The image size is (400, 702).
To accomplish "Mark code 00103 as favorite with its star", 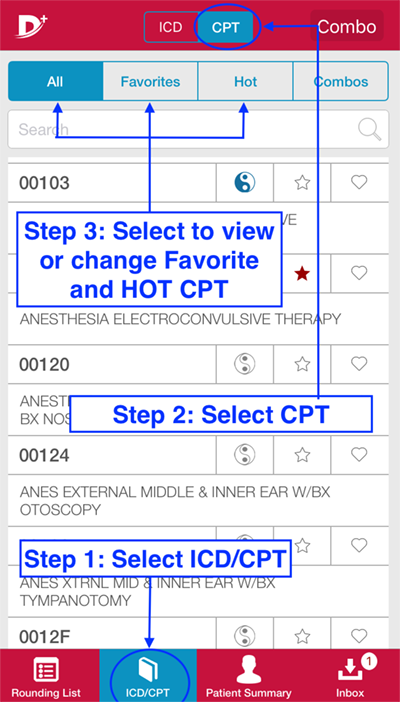I will 302,182.
